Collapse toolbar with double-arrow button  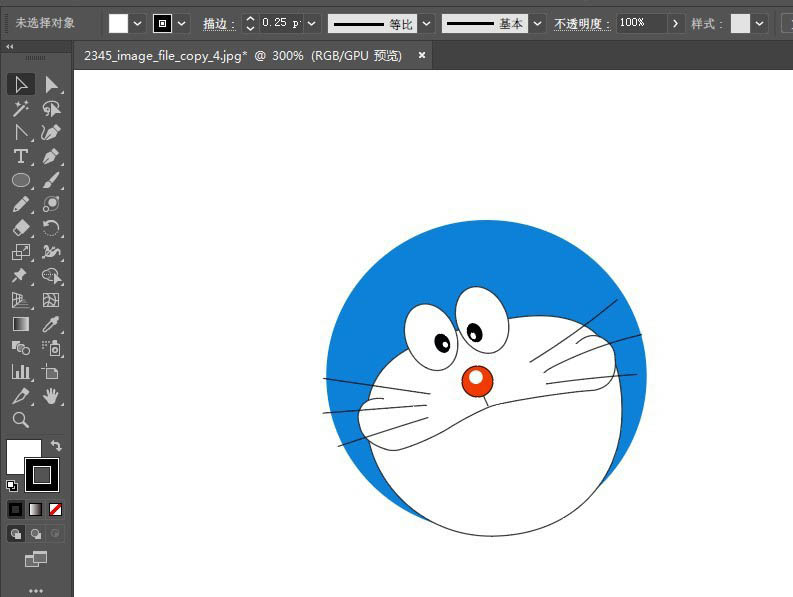coord(10,47)
